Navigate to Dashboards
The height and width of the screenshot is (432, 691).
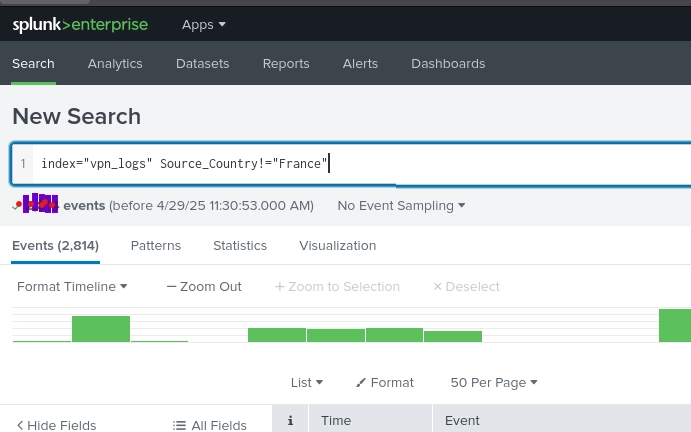(x=448, y=63)
